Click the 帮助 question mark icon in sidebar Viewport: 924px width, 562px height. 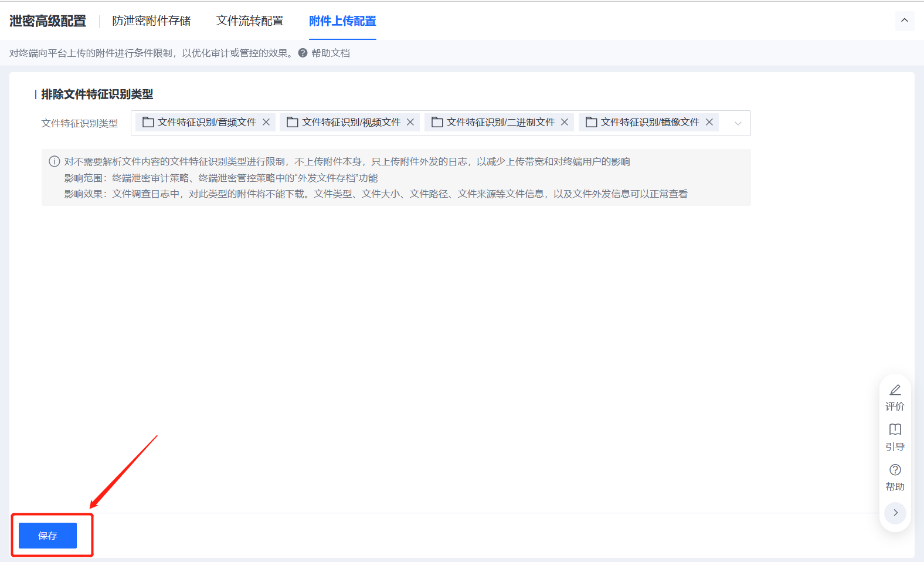pos(895,470)
